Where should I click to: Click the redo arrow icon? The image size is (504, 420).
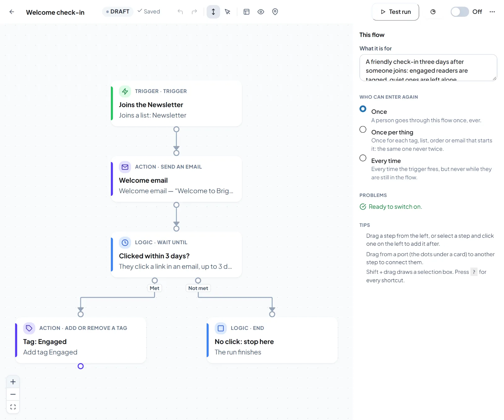coord(194,12)
